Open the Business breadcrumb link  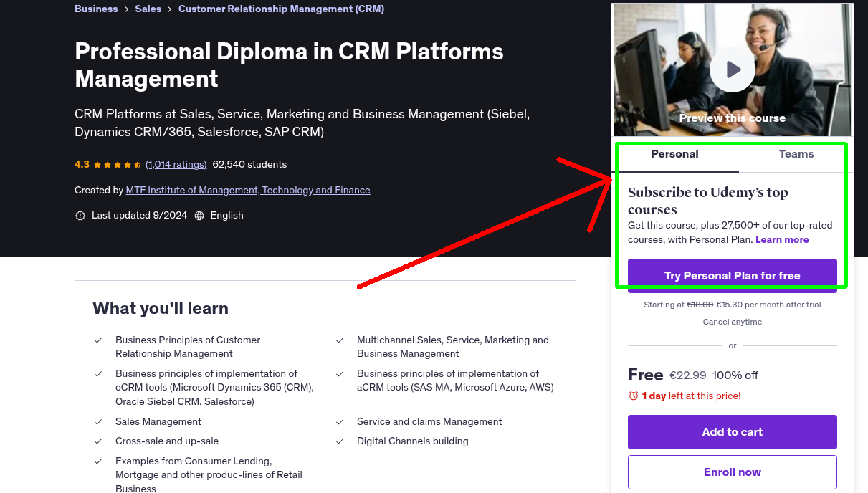(96, 9)
